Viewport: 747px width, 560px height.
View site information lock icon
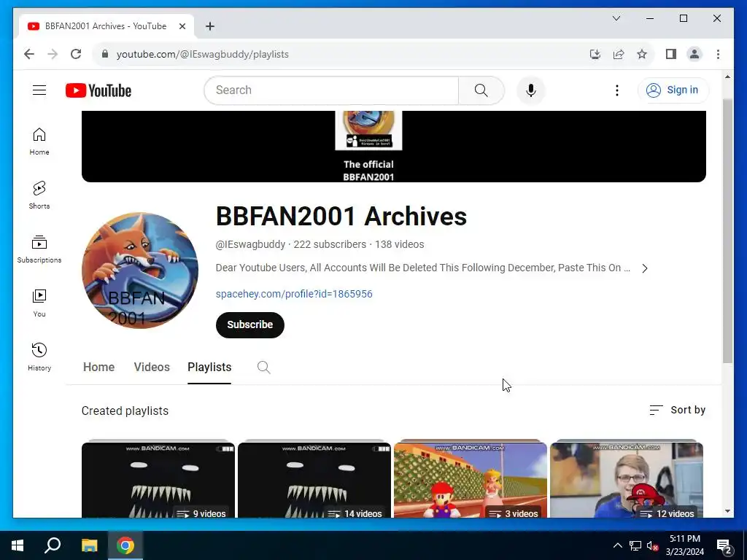tap(105, 54)
